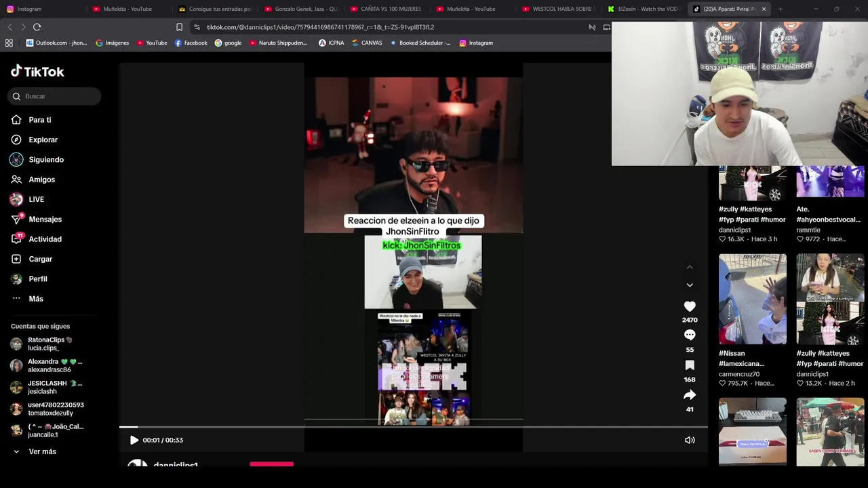Open a new browser tab

[781, 9]
